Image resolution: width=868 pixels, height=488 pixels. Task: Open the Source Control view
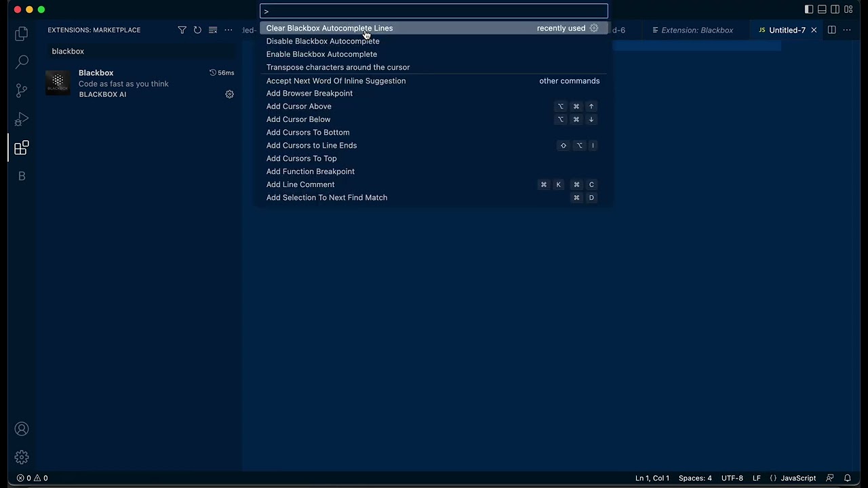click(x=22, y=90)
